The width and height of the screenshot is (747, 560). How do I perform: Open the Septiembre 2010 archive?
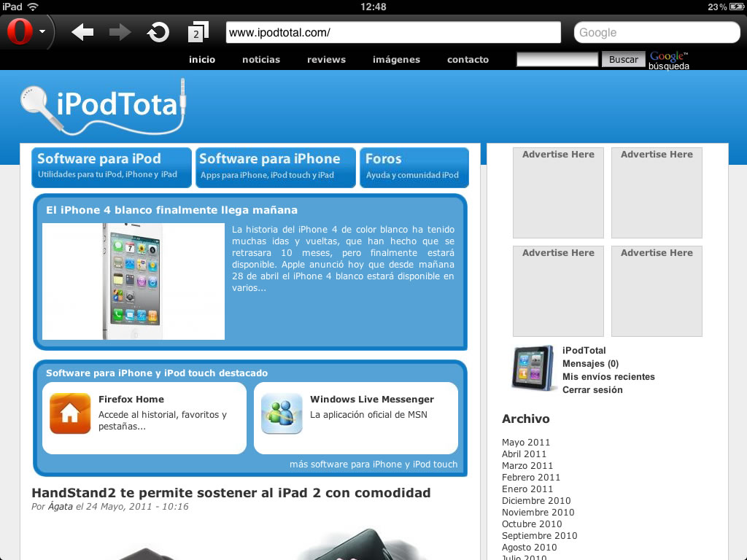(539, 536)
